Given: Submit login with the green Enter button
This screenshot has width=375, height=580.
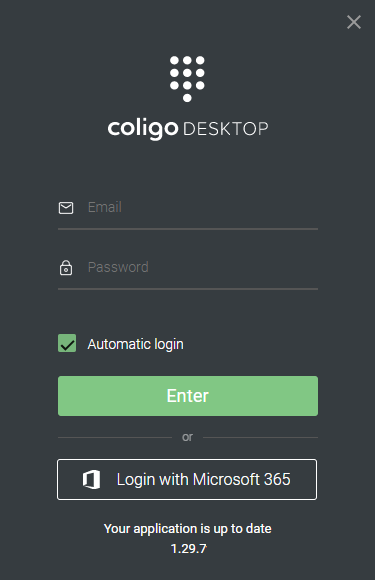Looking at the screenshot, I should tap(188, 396).
